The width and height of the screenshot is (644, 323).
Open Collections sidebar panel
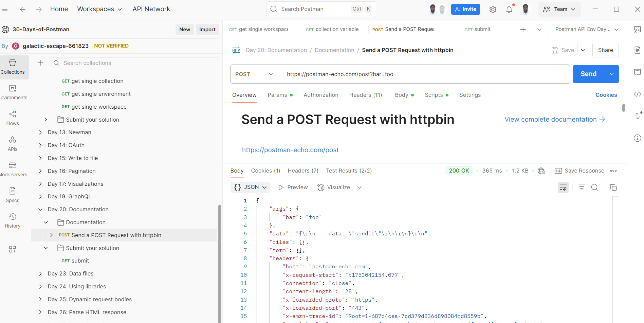coord(13,67)
